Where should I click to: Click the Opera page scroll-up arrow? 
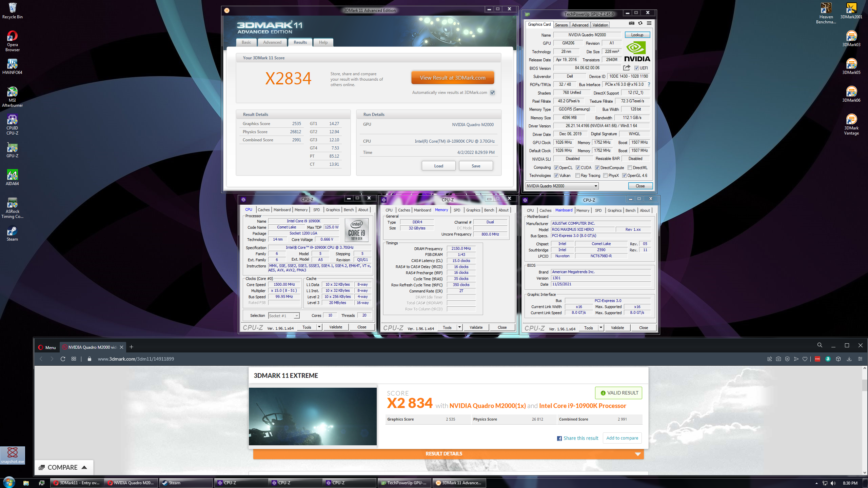(865, 369)
